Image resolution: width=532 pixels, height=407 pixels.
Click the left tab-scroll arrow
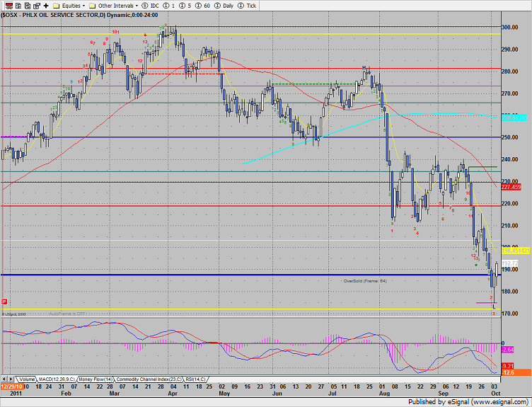pyautogui.click(x=4, y=379)
